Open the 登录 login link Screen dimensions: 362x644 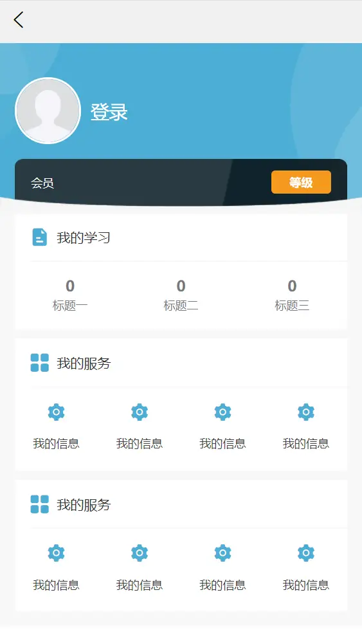[x=109, y=112]
